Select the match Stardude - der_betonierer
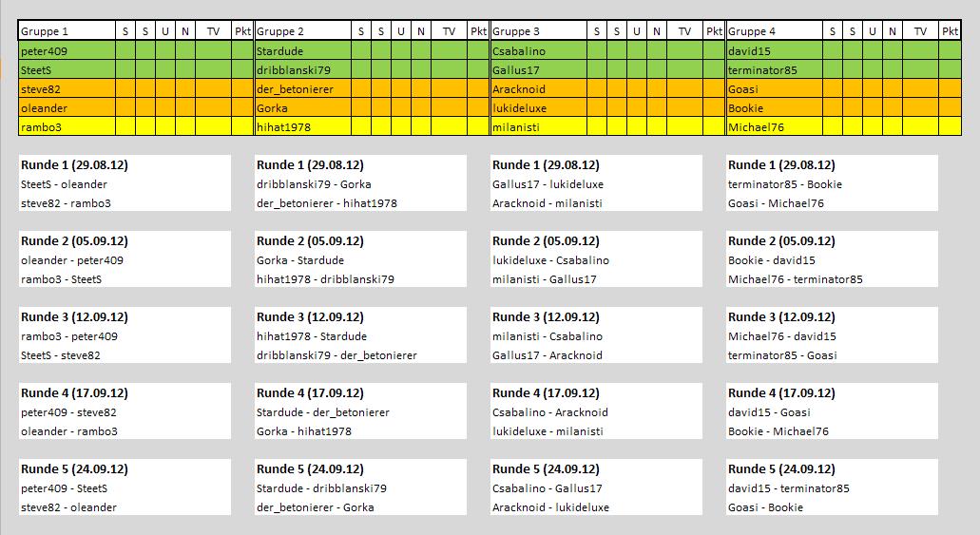The height and width of the screenshot is (535, 980). [x=322, y=412]
